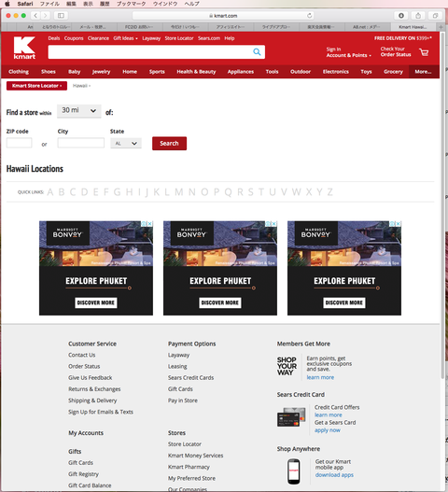
Task: Show all tabs overview button
Action: click(435, 15)
